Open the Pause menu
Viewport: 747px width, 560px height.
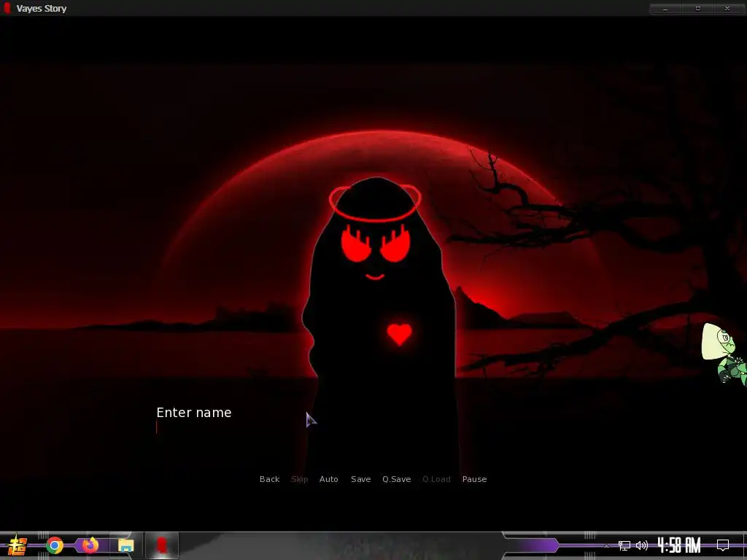point(474,479)
